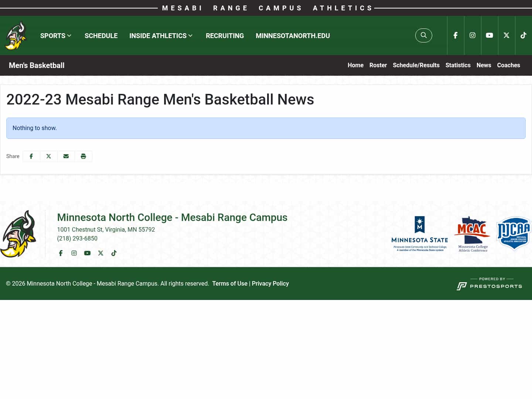532x399 pixels.
Task: Open footer Facebook icon
Action: coord(61,253)
